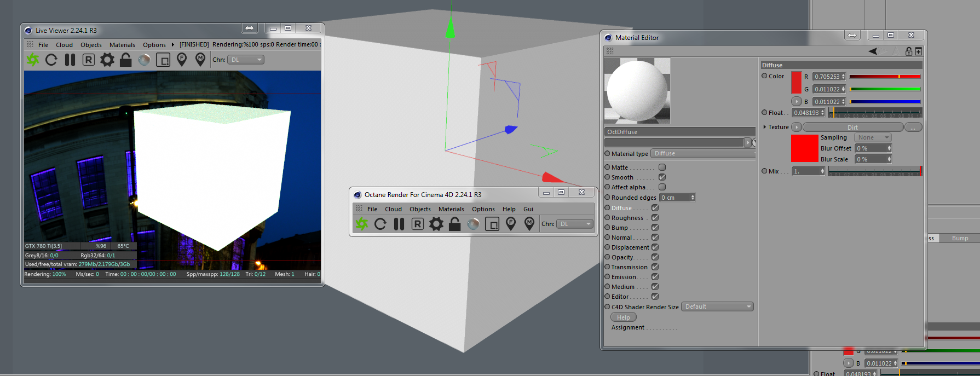Screen dimensions: 980x376
Task: Pause render in Octane Render dialog
Action: pyautogui.click(x=399, y=224)
